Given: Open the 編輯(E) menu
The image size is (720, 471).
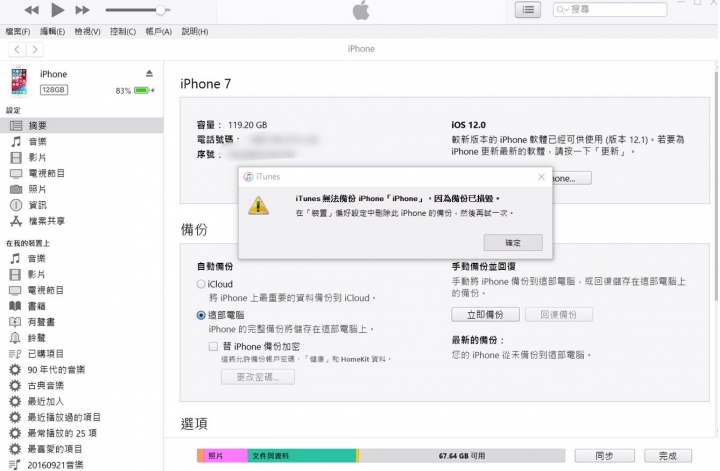Looking at the screenshot, I should (52, 32).
